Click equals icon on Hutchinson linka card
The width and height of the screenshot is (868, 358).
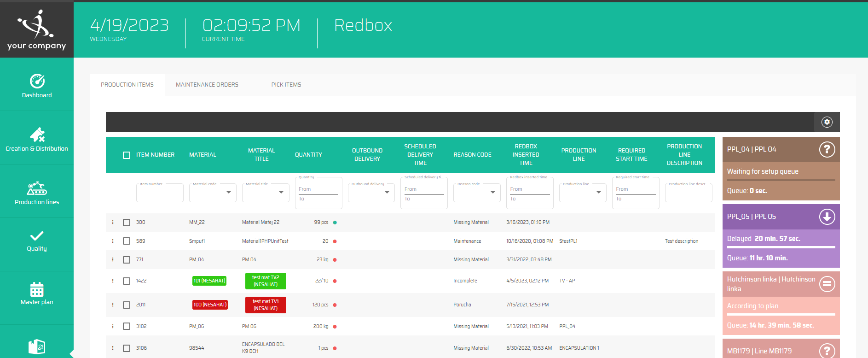[827, 284]
